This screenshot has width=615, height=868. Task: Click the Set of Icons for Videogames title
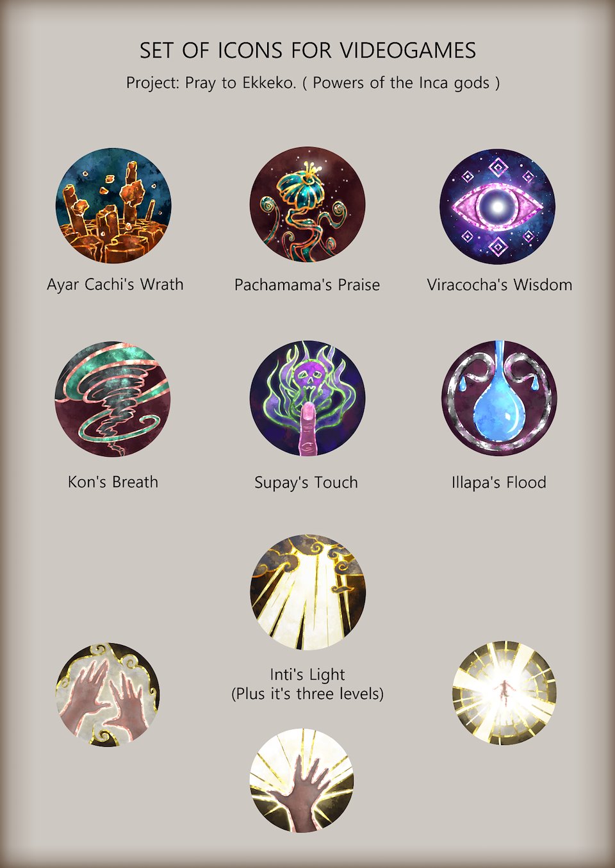tap(307, 51)
